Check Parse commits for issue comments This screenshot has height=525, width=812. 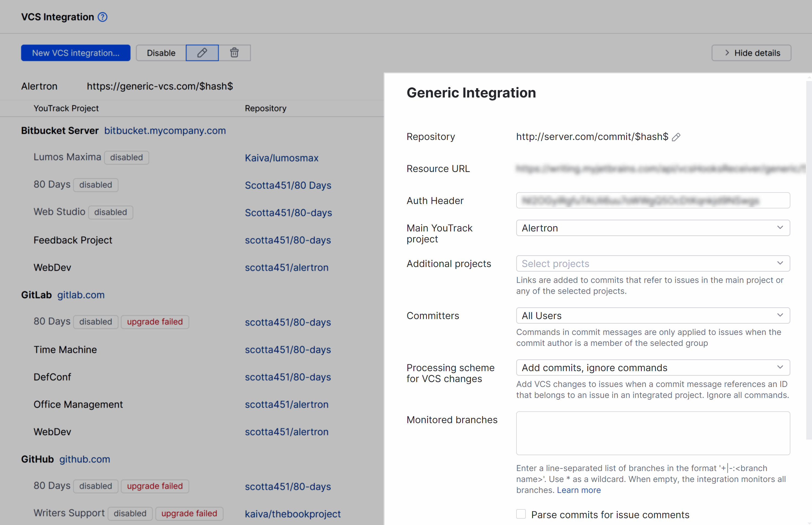(x=521, y=514)
